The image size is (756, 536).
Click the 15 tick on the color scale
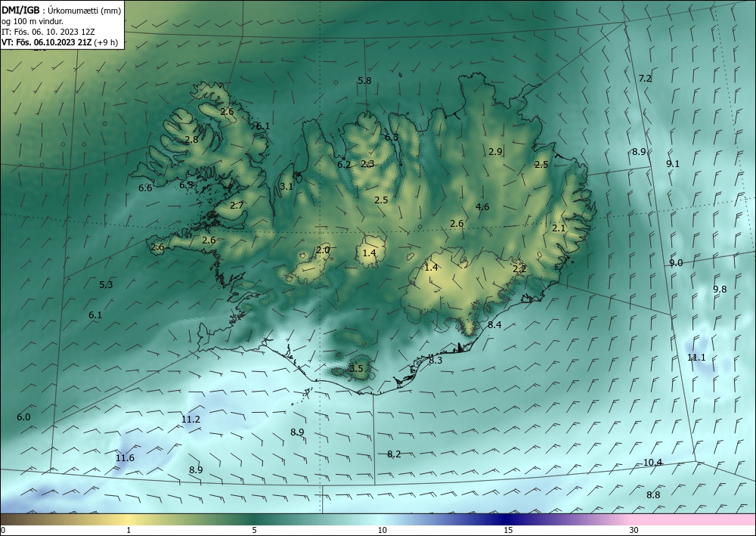[508, 531]
